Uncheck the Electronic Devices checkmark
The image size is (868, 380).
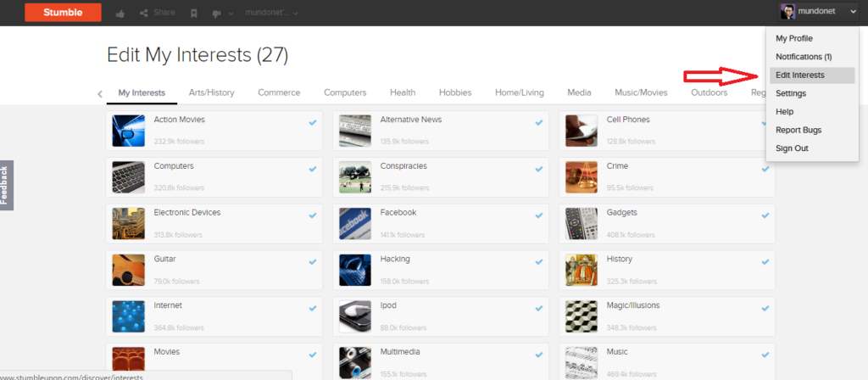point(313,215)
